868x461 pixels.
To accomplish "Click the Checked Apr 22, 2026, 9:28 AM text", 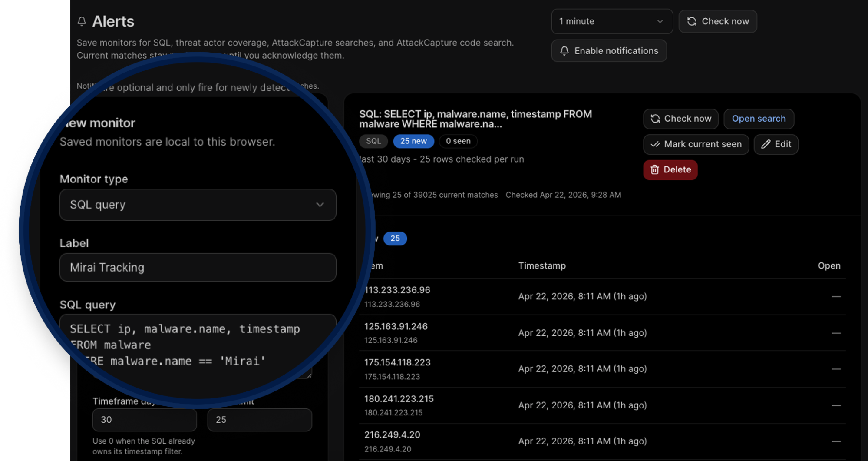I will coord(563,195).
